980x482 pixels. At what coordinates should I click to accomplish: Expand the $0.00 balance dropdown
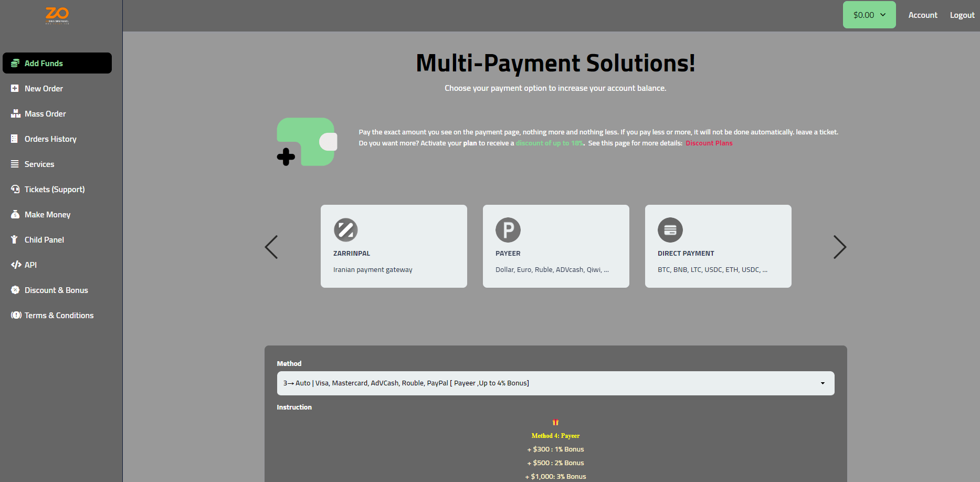(x=869, y=15)
